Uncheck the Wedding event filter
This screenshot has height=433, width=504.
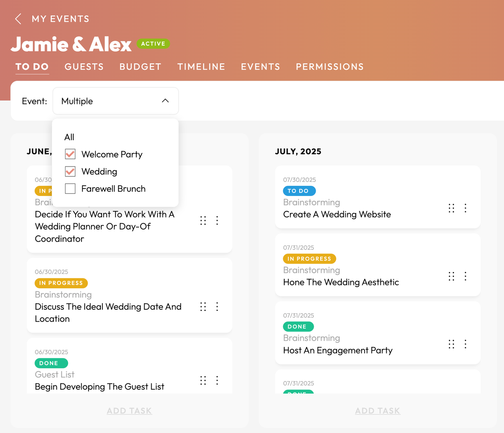point(70,171)
